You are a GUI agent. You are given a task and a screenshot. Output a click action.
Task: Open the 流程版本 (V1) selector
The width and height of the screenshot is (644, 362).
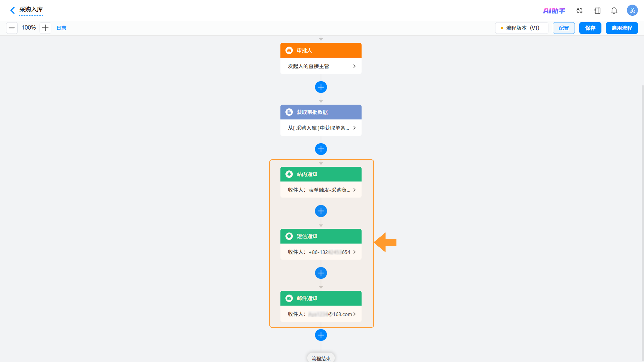coord(522,28)
